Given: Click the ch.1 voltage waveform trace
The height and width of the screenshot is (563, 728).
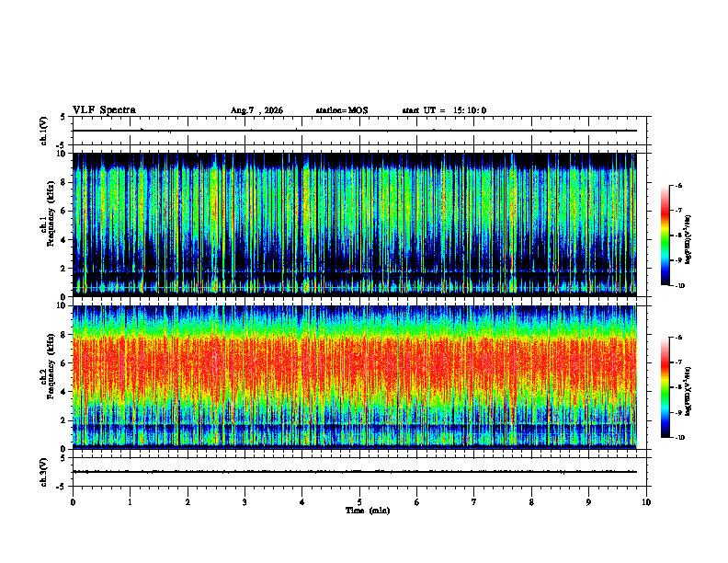Looking at the screenshot, I should [354, 131].
